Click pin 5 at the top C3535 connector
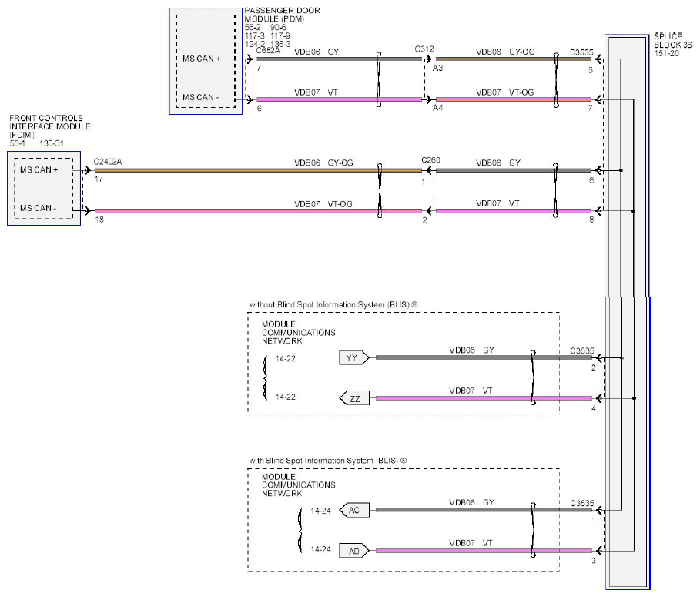 pyautogui.click(x=591, y=70)
